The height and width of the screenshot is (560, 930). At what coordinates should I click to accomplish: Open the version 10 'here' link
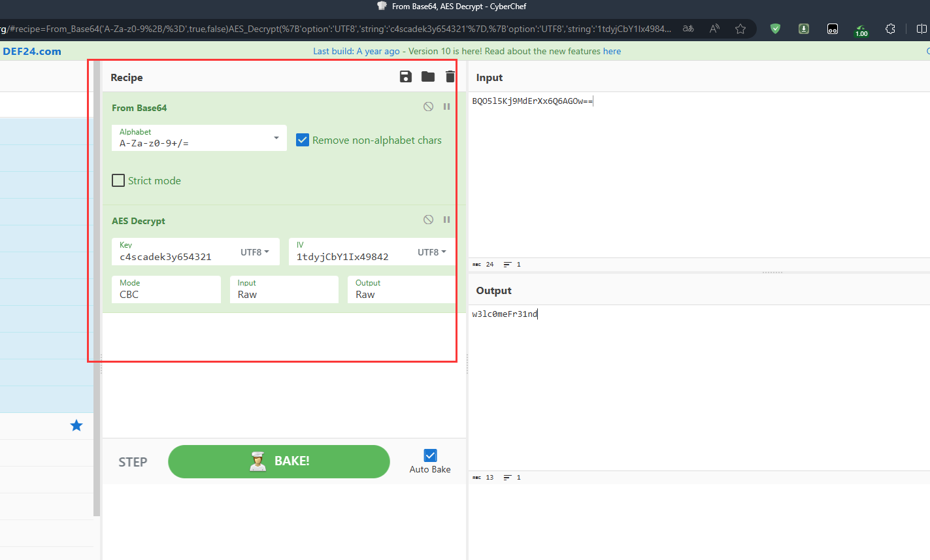612,51
